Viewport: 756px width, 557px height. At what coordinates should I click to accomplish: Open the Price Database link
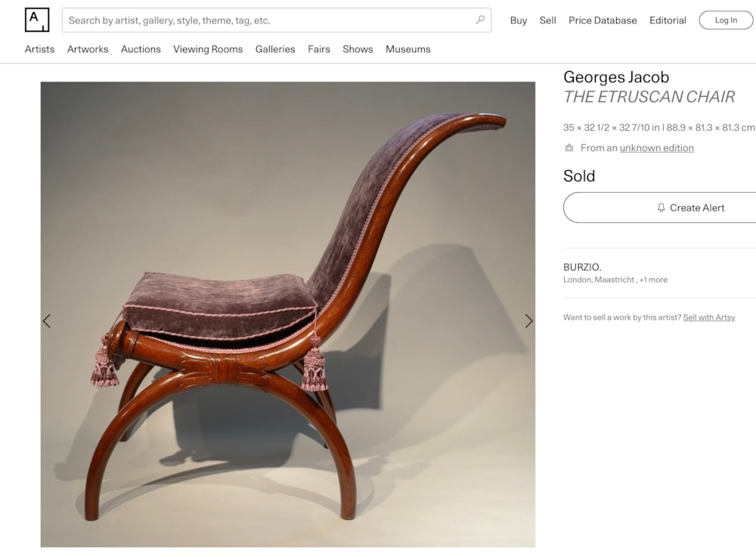[x=603, y=20]
